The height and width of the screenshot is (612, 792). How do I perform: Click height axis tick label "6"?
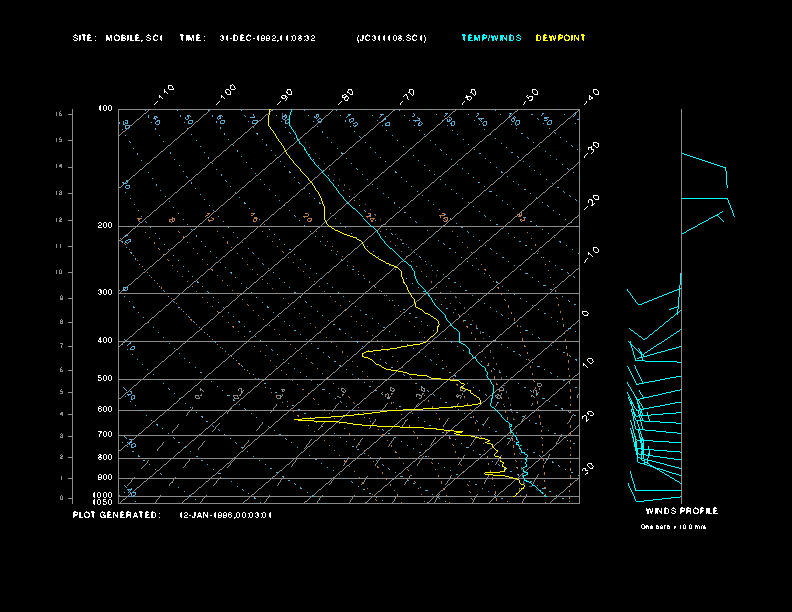click(x=62, y=370)
